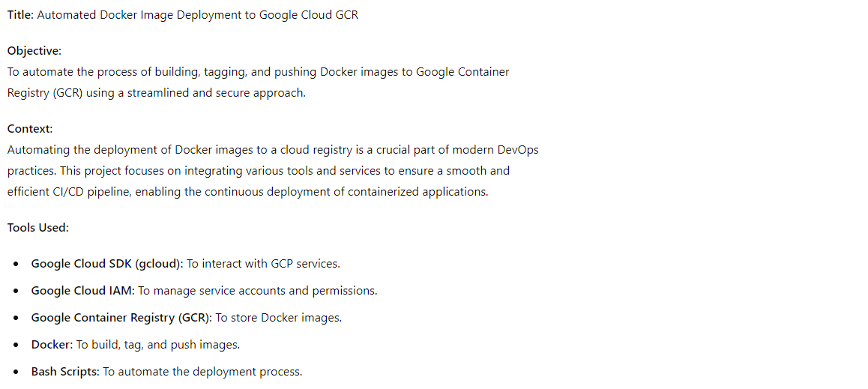Click text 'To automate the deployment process'
Screen dimensions: 868x389
tap(202, 372)
